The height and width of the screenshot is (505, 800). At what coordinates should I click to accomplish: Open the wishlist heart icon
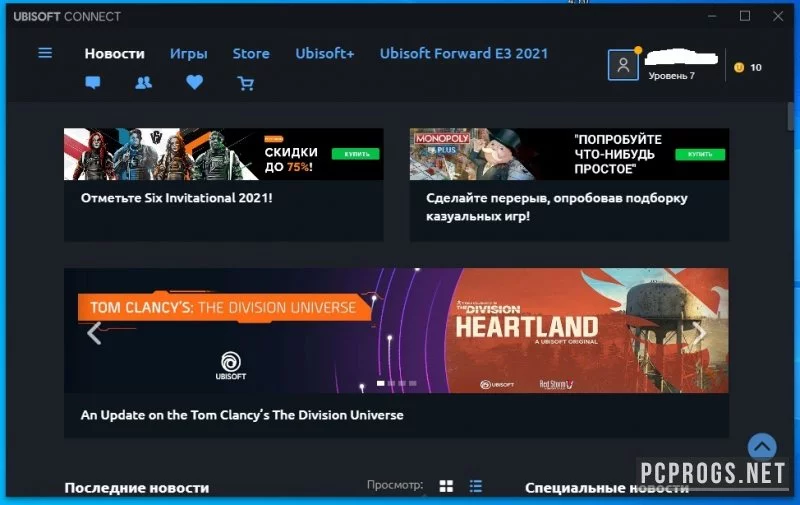194,82
